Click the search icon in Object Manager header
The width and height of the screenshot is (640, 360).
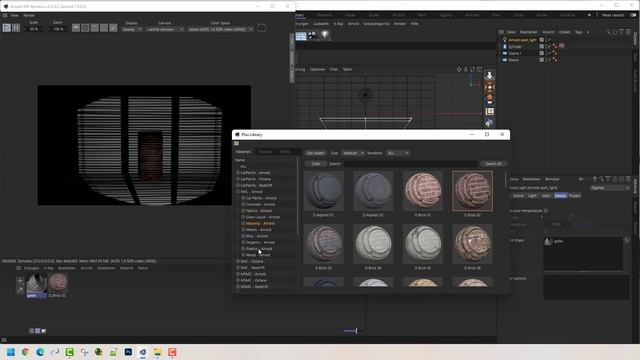(x=608, y=32)
